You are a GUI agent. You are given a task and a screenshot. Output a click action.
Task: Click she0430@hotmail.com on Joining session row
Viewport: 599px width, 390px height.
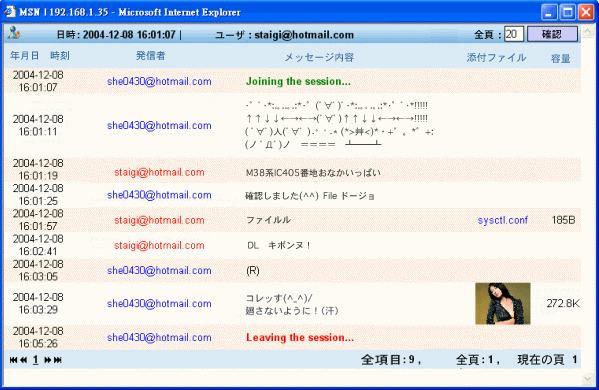pyautogui.click(x=159, y=81)
